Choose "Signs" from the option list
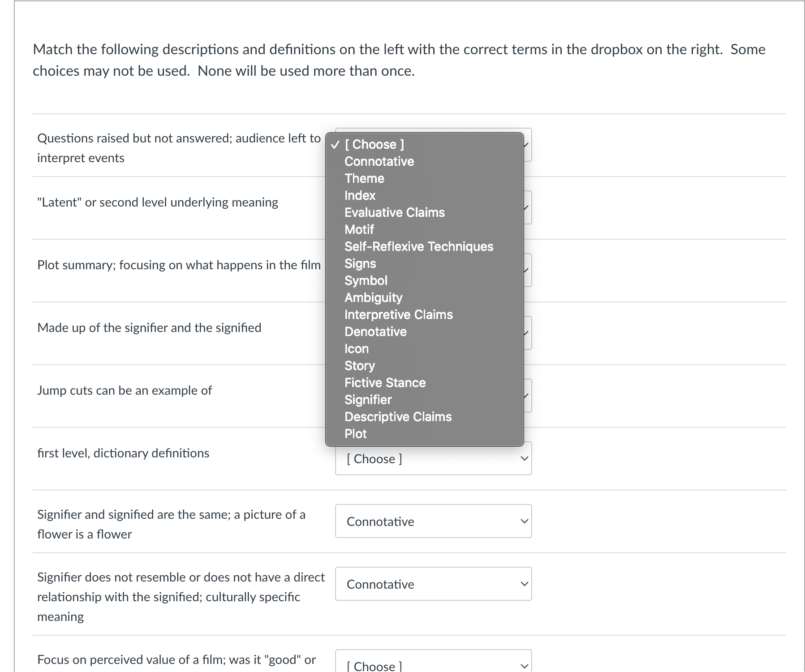 click(x=360, y=263)
